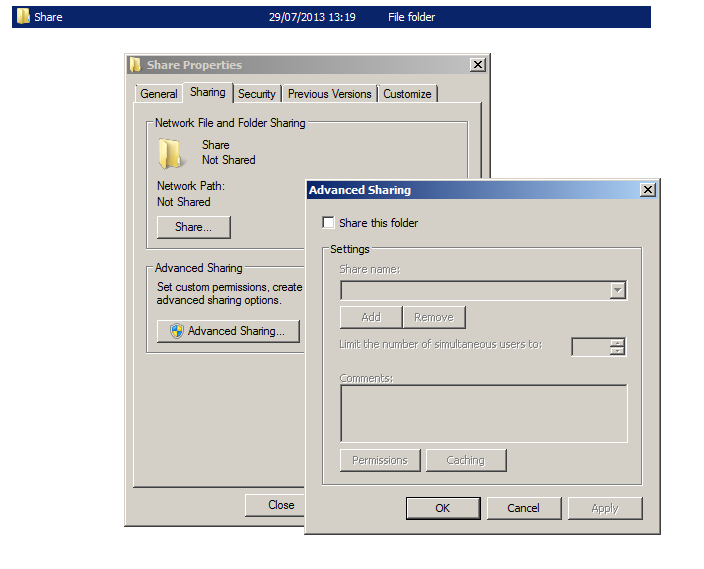Viewport: 704px width, 569px height.
Task: Select the Previous Versions tab
Action: (330, 94)
